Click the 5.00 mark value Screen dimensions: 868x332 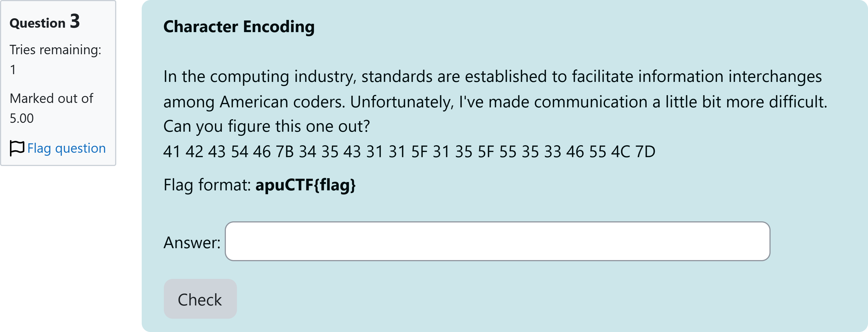point(22,118)
